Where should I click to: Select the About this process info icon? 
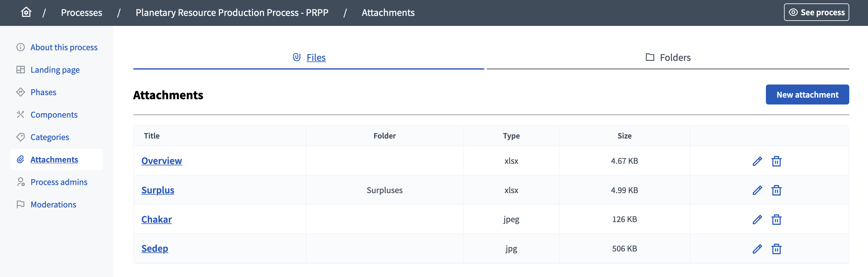click(21, 47)
